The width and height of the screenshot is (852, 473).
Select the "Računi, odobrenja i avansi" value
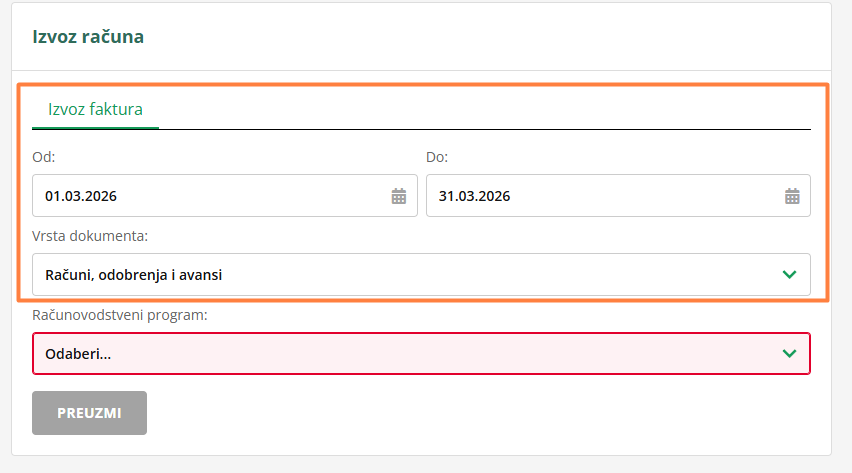tap(133, 274)
